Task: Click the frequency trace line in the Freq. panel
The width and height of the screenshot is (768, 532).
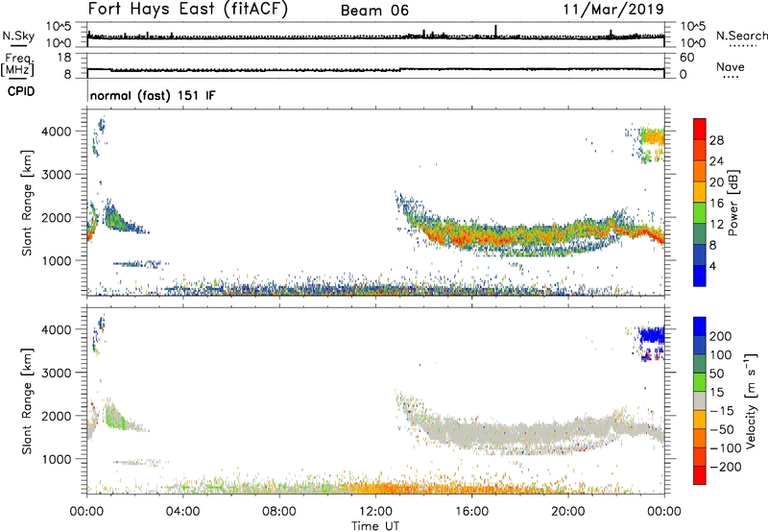Action: (375, 69)
